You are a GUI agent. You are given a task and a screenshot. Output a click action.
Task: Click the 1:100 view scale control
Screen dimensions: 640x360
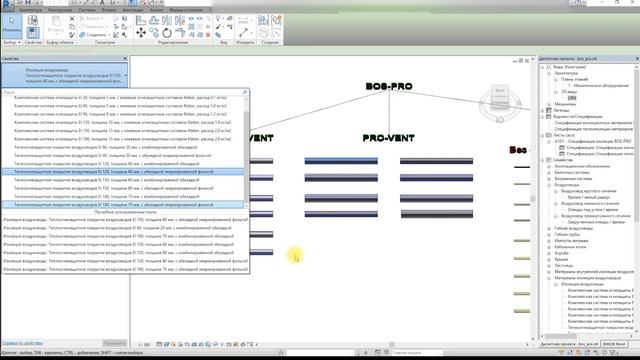pyautogui.click(x=144, y=344)
